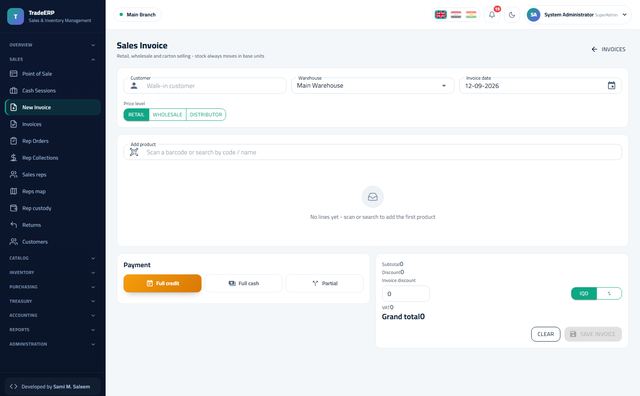The width and height of the screenshot is (640, 396).
Task: Toggle dark mode moon icon
Action: pos(512,15)
